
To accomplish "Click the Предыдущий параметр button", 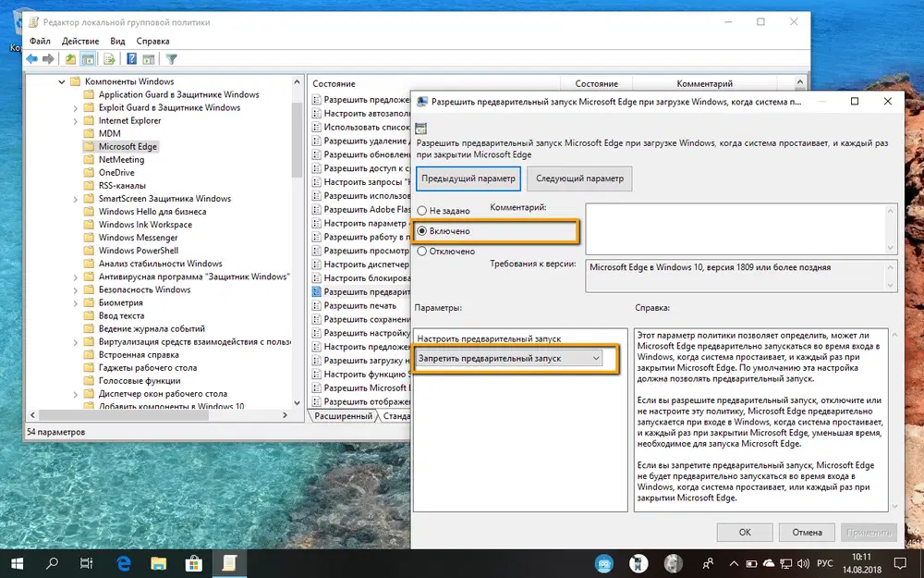I will 468,178.
